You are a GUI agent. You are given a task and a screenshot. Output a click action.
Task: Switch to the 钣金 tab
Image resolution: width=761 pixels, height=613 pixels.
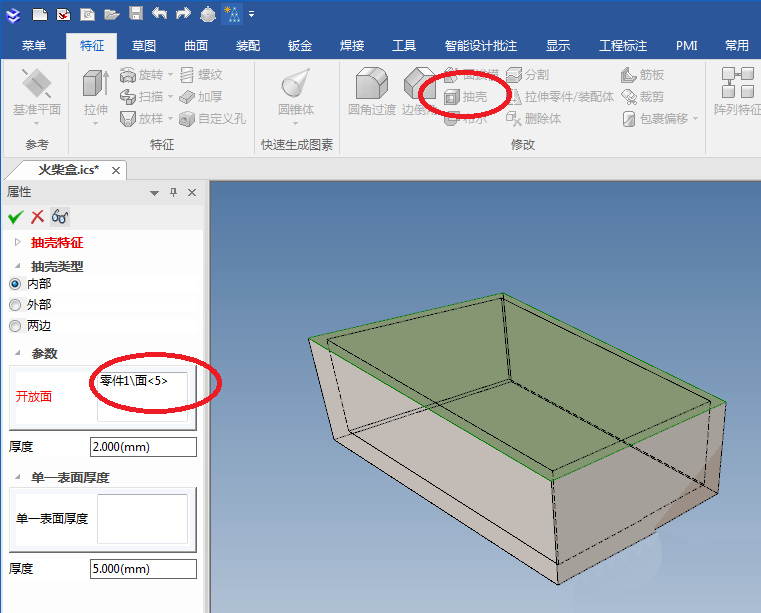(x=300, y=46)
